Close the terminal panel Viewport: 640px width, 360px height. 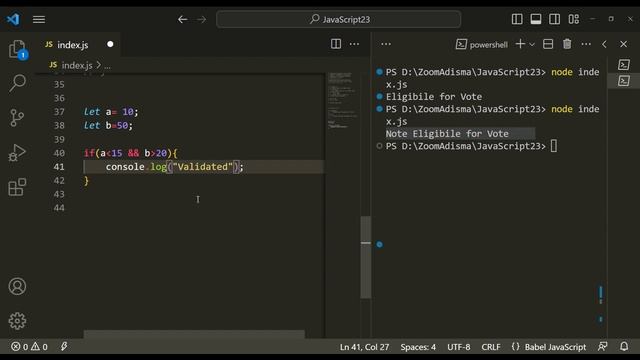pyautogui.click(x=623, y=44)
